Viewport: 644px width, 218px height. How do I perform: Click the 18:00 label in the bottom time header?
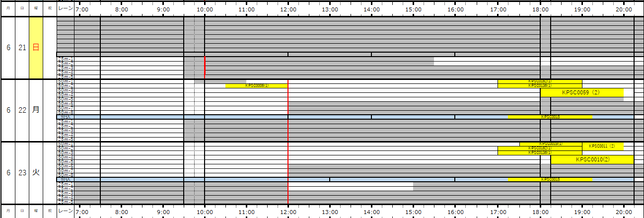point(540,212)
